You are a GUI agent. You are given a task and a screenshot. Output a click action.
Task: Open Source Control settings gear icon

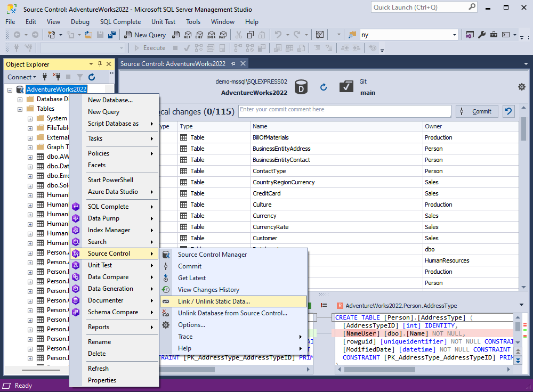point(522,87)
